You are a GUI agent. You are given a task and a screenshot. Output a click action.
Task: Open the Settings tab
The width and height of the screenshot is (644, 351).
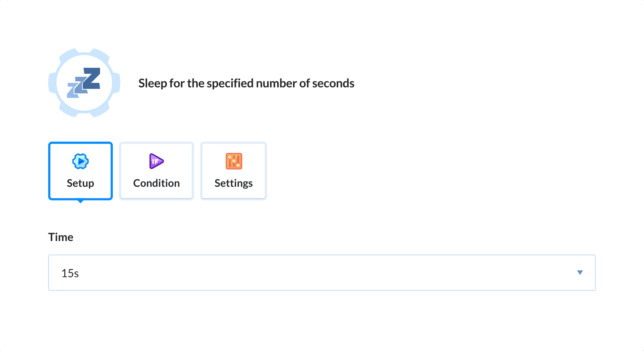coord(234,171)
